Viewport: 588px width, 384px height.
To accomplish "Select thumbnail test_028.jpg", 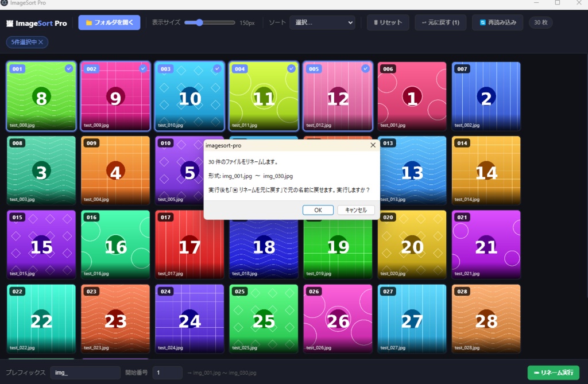I will pyautogui.click(x=486, y=319).
